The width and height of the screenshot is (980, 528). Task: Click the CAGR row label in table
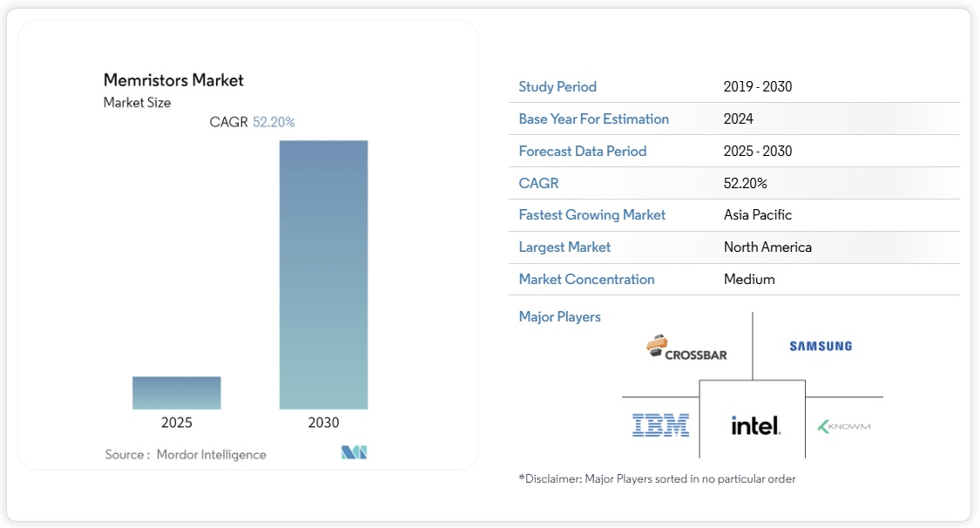[x=538, y=183]
